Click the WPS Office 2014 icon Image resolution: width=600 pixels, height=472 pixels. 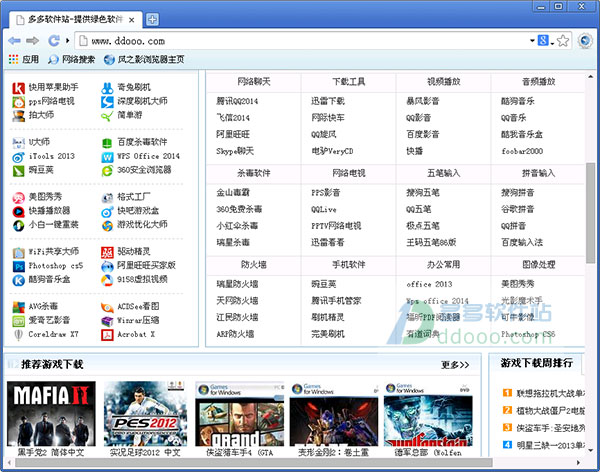click(107, 157)
